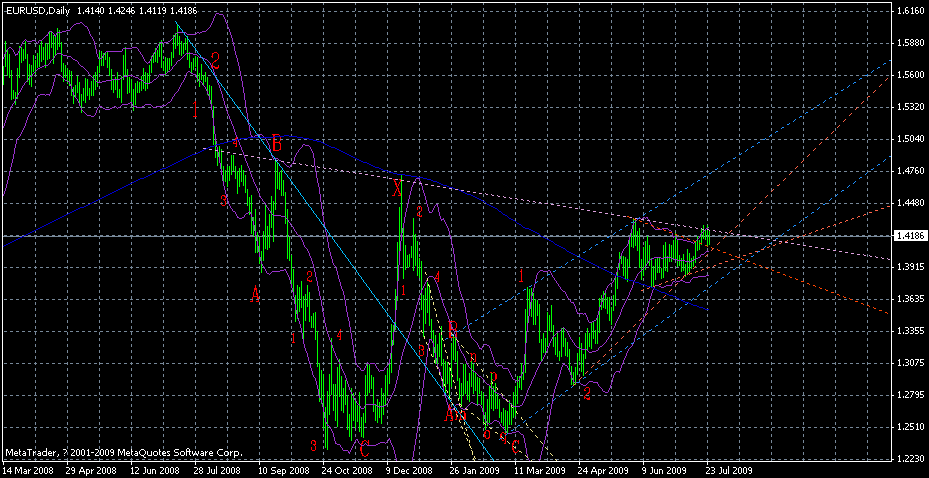Click the 1.4480 price axis label
Screen dimensions: 929x478
point(911,203)
